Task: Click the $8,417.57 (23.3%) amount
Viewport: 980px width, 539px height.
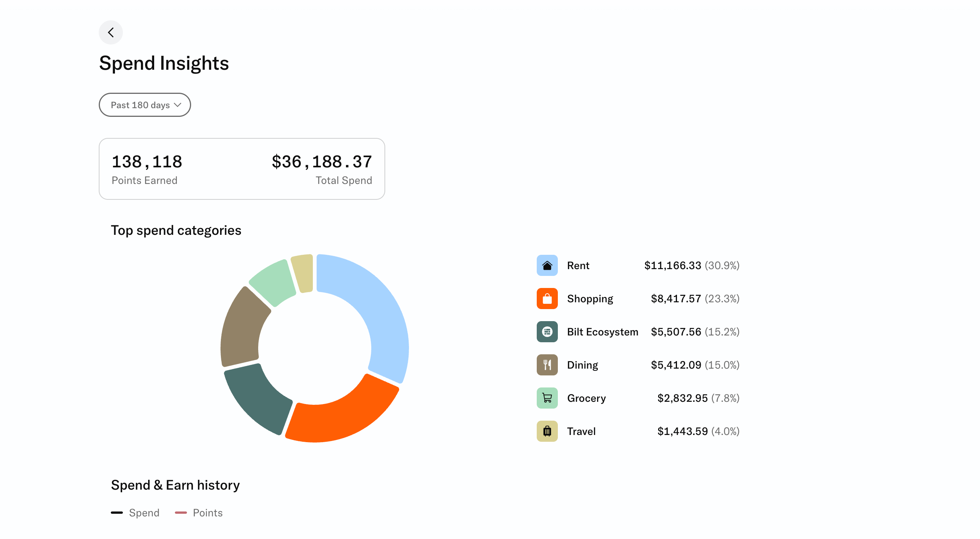Action: [695, 299]
